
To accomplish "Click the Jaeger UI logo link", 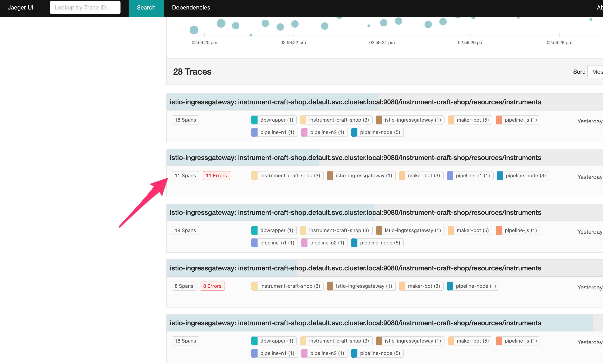I will pos(21,8).
